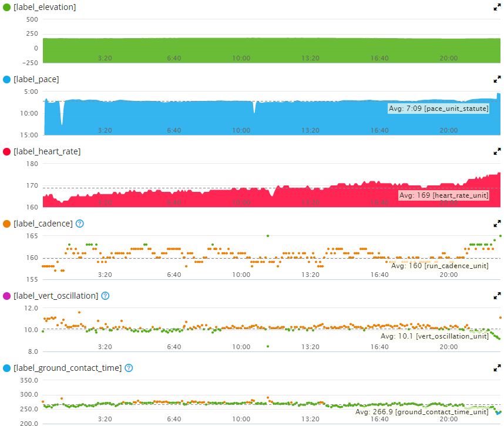The width and height of the screenshot is (504, 426).
Task: Click the green elevation color dot
Action: point(6,7)
